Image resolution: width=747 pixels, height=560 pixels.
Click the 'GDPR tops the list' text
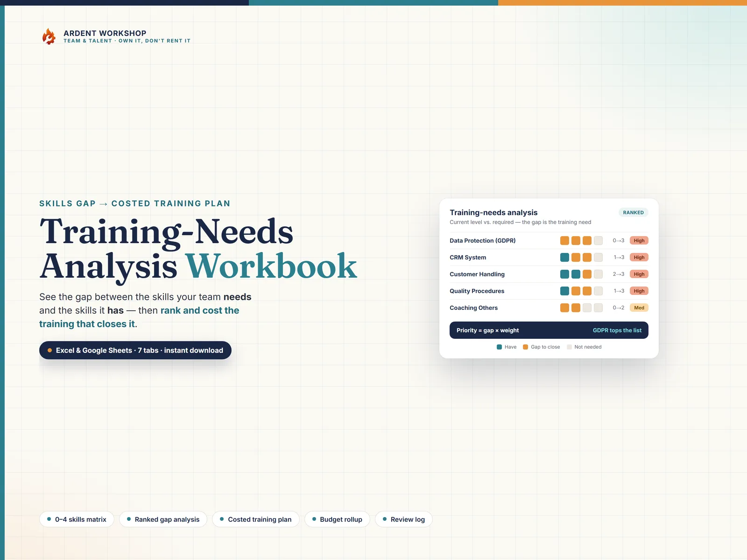617,330
